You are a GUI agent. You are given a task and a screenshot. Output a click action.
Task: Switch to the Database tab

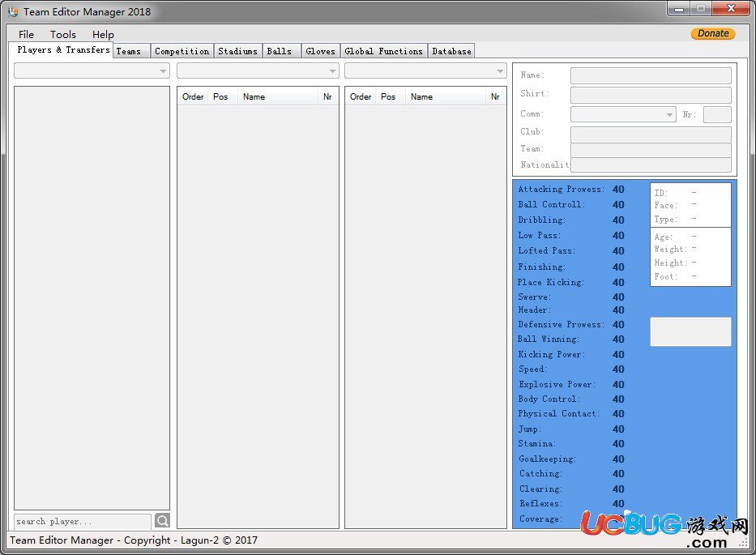(x=451, y=51)
